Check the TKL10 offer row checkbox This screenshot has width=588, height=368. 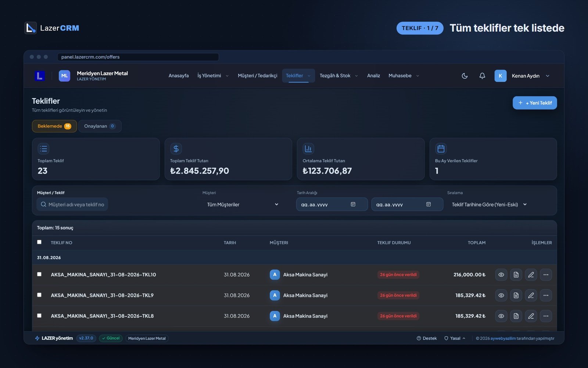click(x=39, y=274)
